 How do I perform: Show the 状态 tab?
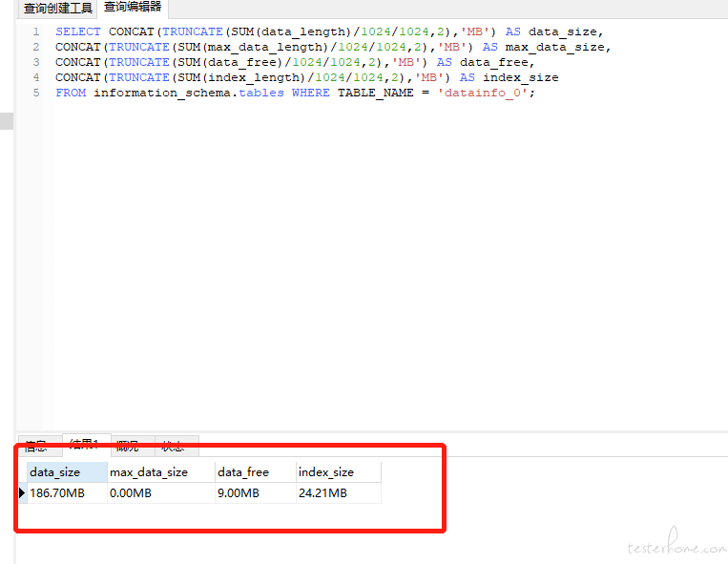click(x=173, y=446)
